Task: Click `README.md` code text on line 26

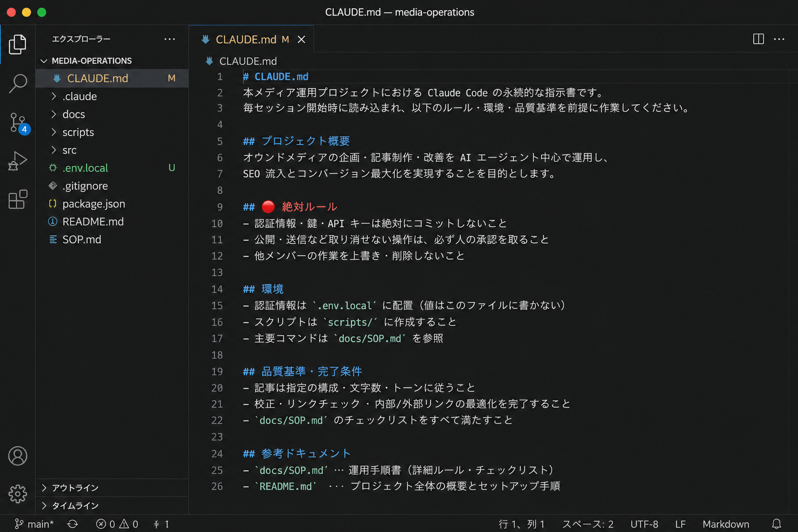Action: 285,486
